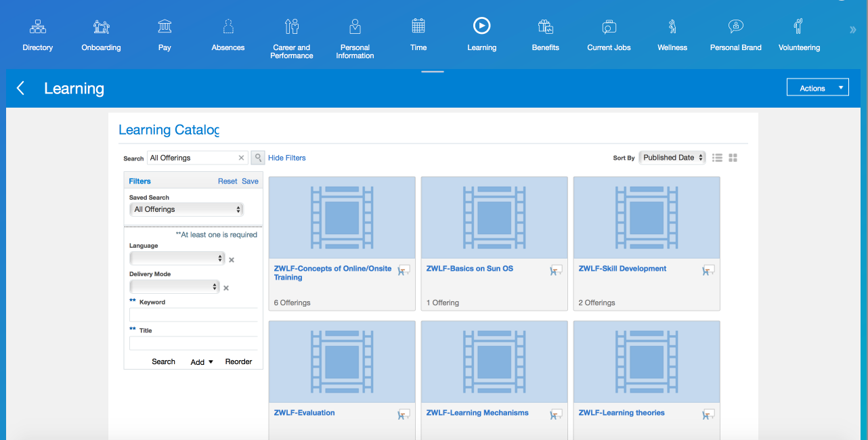Remove the Language filter with X
The width and height of the screenshot is (868, 440).
tap(232, 260)
